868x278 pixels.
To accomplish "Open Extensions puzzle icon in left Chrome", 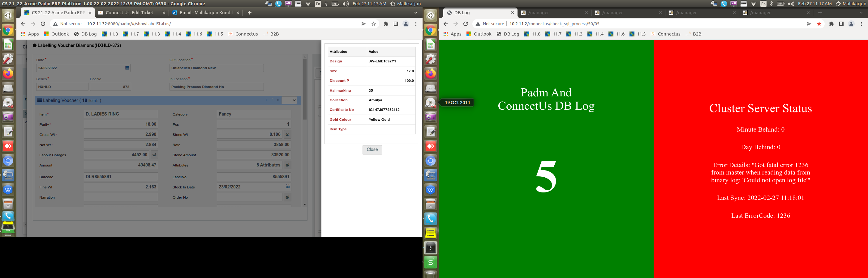I will (x=386, y=24).
